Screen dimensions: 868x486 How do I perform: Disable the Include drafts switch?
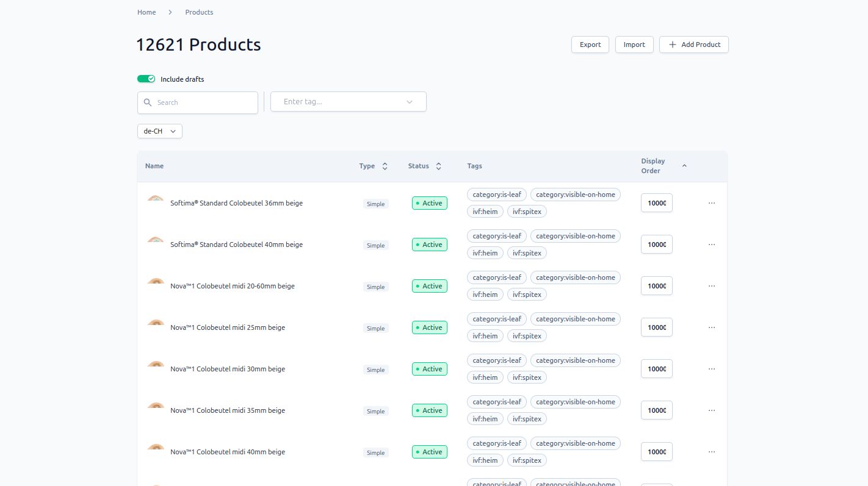[146, 79]
